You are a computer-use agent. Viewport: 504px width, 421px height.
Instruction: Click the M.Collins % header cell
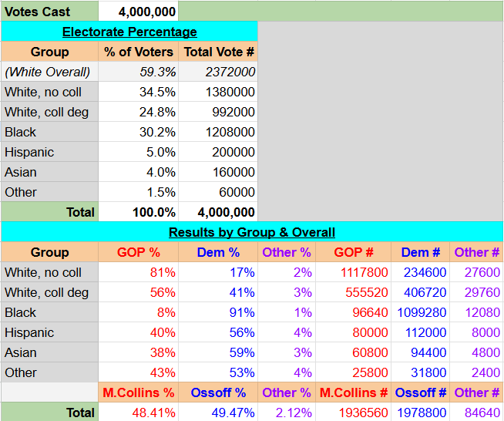[138, 392]
